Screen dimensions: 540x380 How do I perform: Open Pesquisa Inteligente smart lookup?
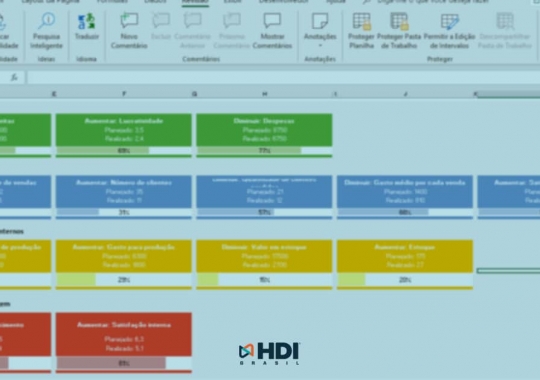coord(46,31)
